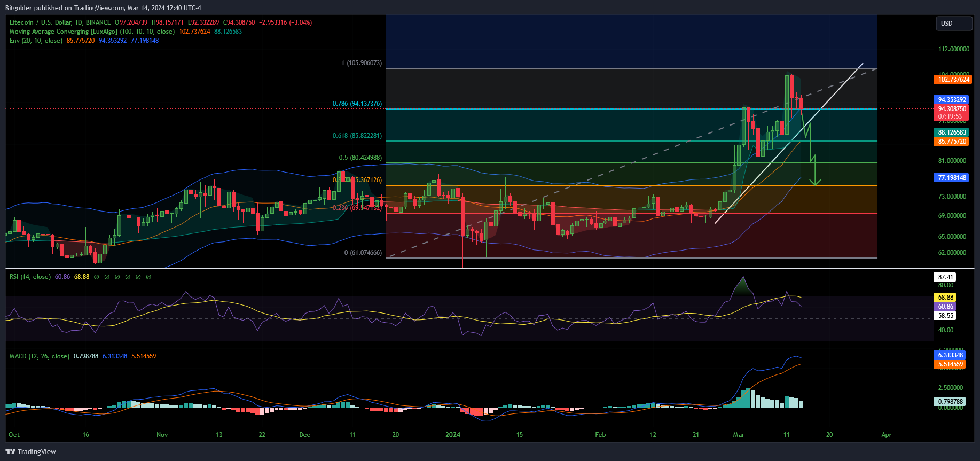Click the Oct label on time axis
The height and width of the screenshot is (461, 980).
[14, 435]
